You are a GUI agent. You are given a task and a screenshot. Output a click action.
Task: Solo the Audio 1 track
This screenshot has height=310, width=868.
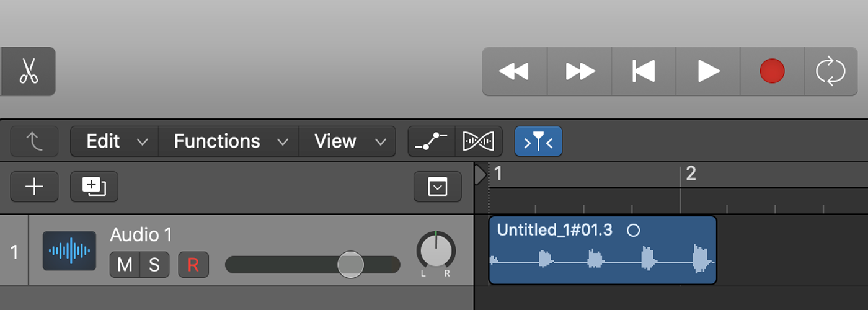coord(154,265)
